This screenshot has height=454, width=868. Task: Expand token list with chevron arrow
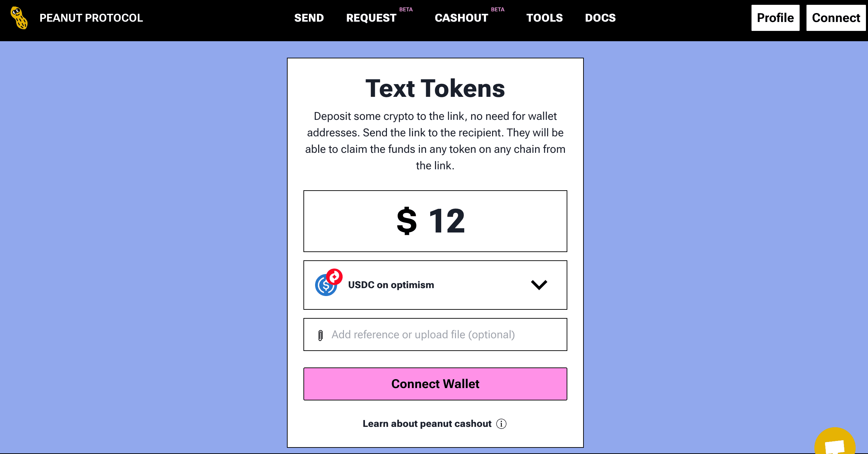[539, 285]
